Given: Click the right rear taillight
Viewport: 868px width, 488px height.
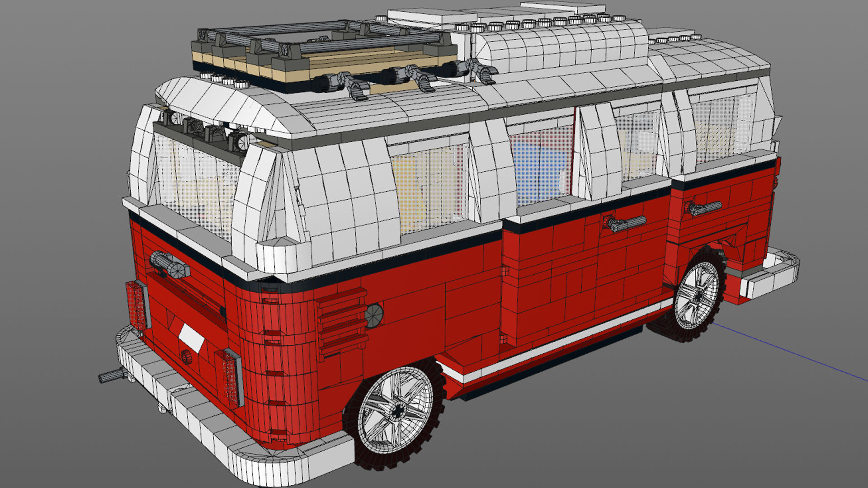Looking at the screenshot, I should [230, 378].
